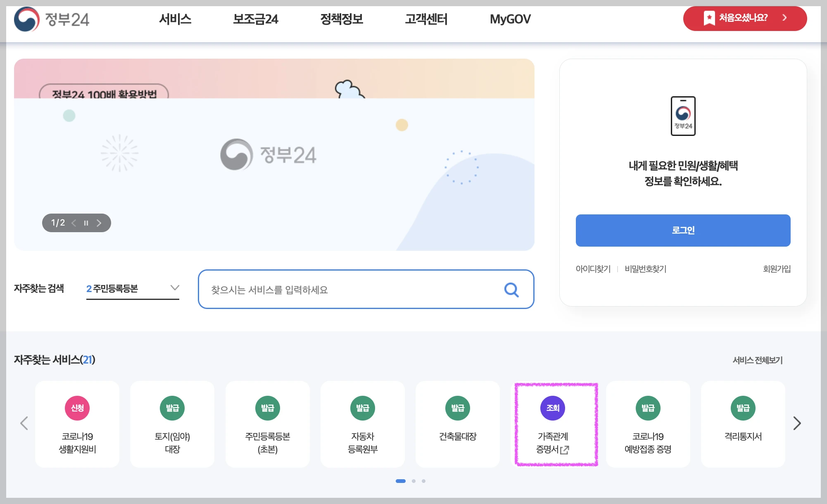Click the 발급 badge on 주민등록등본(초본)
This screenshot has width=827, height=504.
pyautogui.click(x=268, y=408)
